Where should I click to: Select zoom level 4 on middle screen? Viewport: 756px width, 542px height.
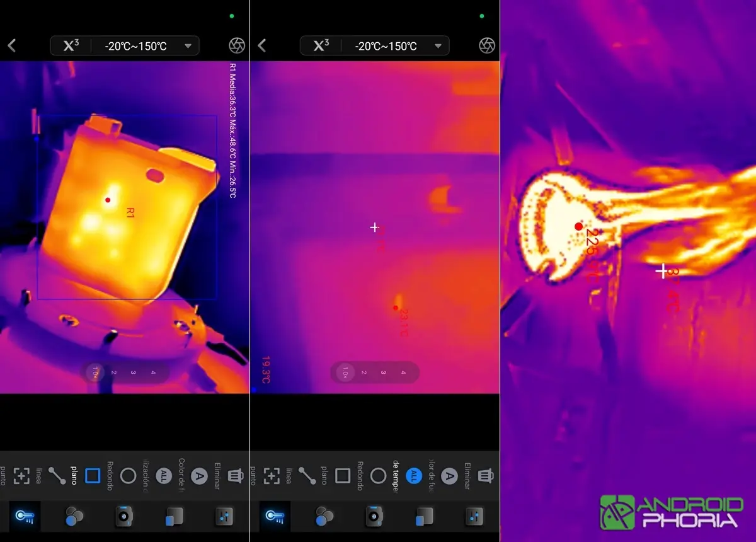403,372
